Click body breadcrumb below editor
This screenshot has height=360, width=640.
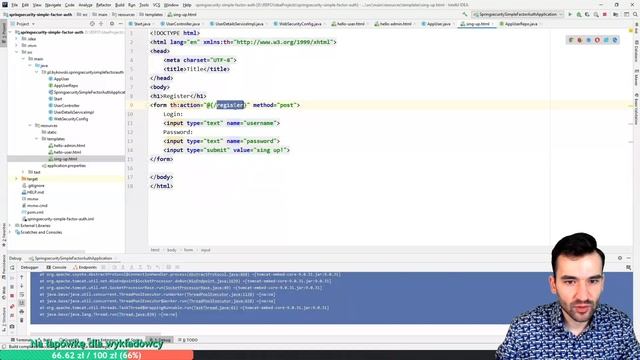(171, 250)
